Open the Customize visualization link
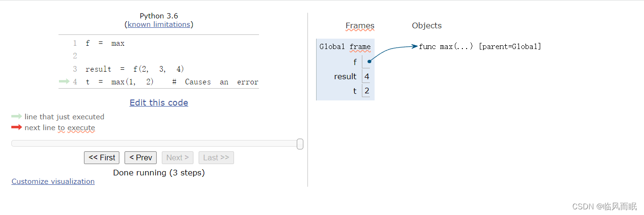 (x=53, y=182)
